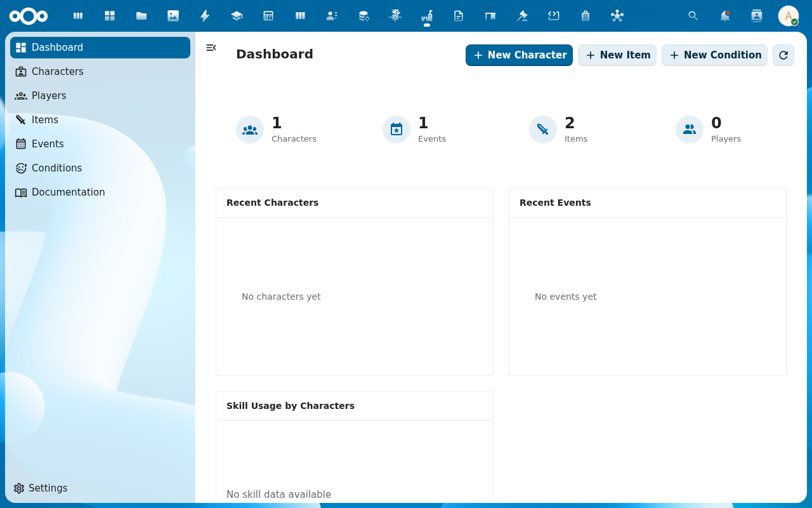
Task: Open the desk app icon
Action: click(x=490, y=16)
